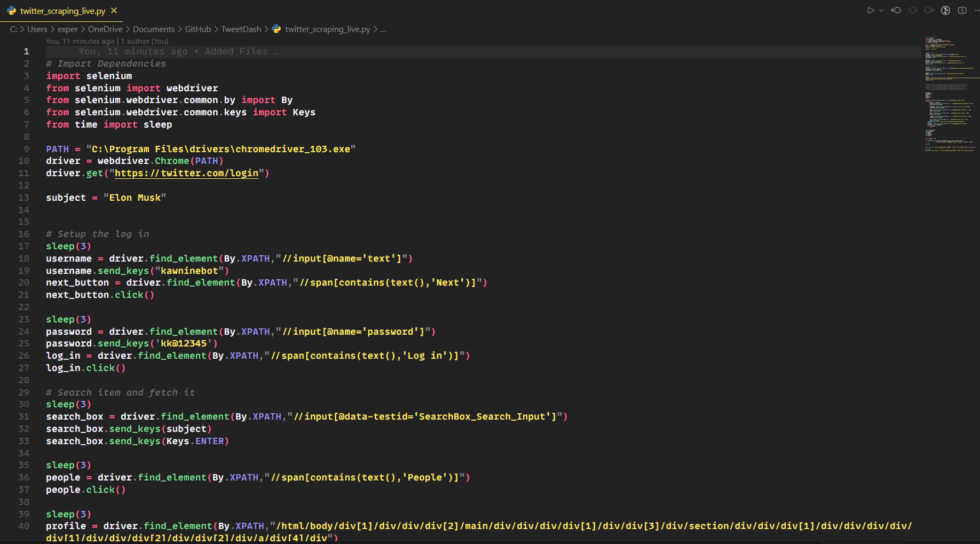Click line number 1 in the gutter

point(26,51)
